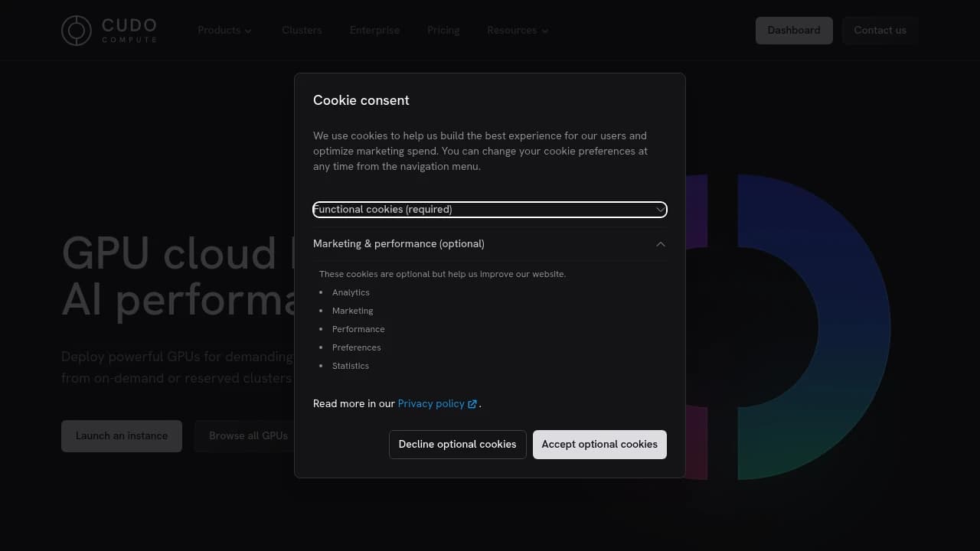This screenshot has height=551, width=980.
Task: Click the Cudo Compute logo
Action: point(109,31)
